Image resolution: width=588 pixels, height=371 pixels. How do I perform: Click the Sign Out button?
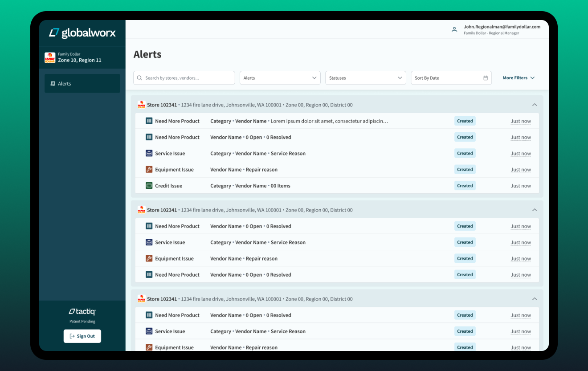coord(82,336)
